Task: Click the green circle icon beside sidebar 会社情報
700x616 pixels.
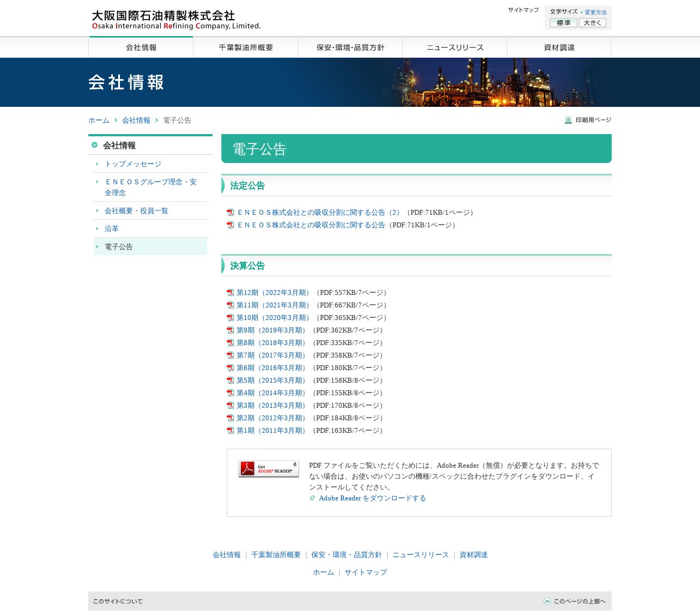Action: coord(94,145)
